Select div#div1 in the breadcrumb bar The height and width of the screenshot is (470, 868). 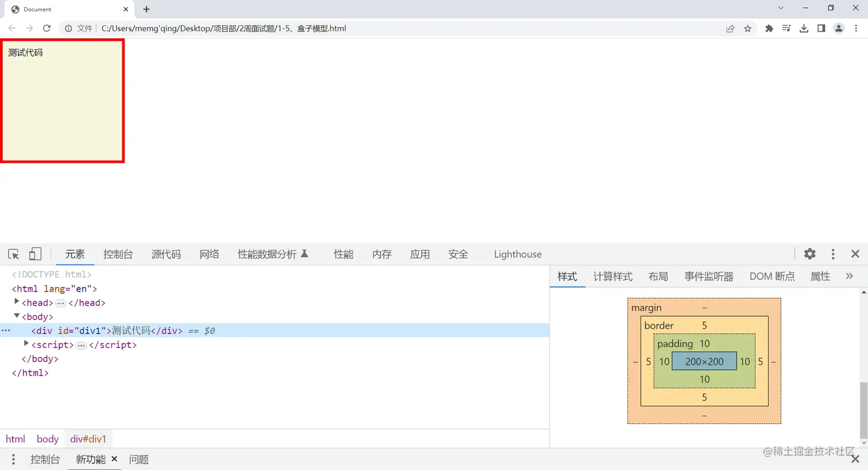pyautogui.click(x=88, y=439)
